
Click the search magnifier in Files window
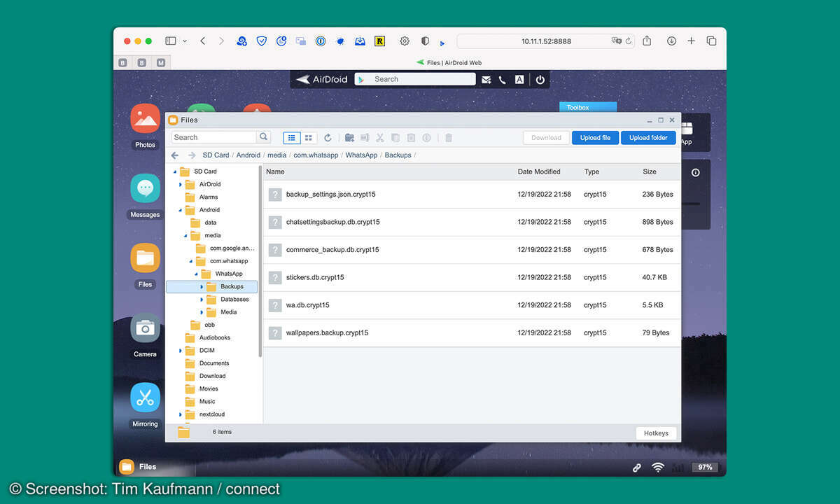264,137
